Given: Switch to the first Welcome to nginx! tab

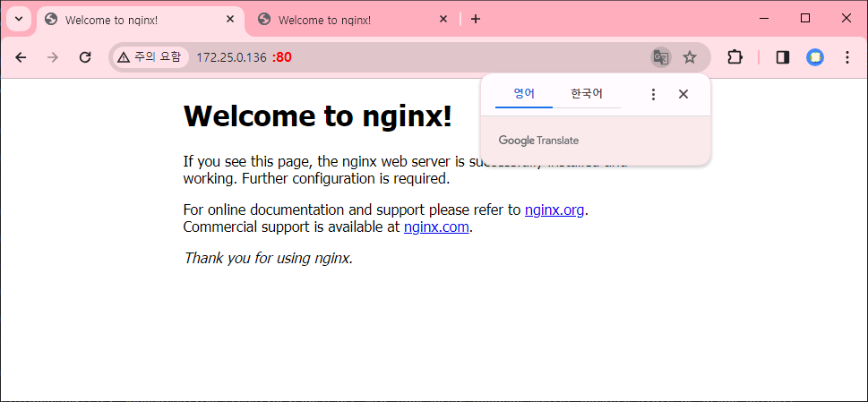Looking at the screenshot, I should (x=141, y=20).
